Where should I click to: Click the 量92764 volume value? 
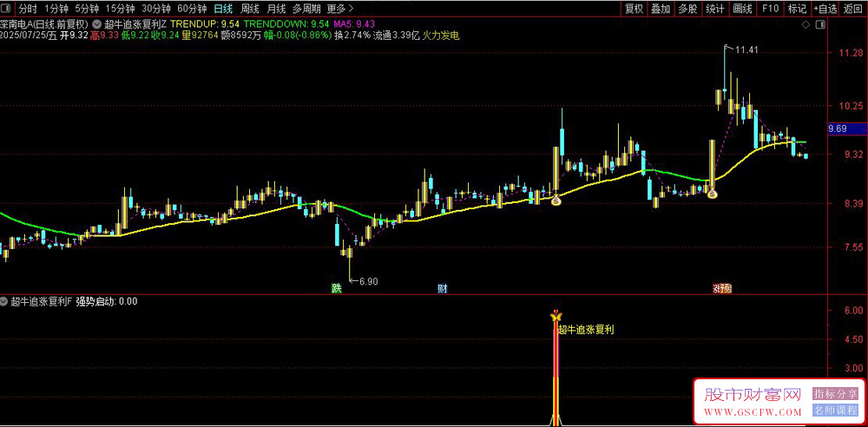coord(200,36)
